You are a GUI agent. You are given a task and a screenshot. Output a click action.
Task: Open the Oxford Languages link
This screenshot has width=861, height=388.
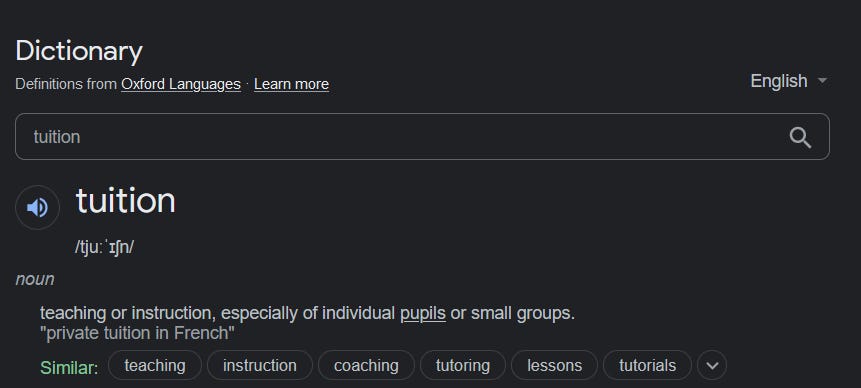pos(181,84)
